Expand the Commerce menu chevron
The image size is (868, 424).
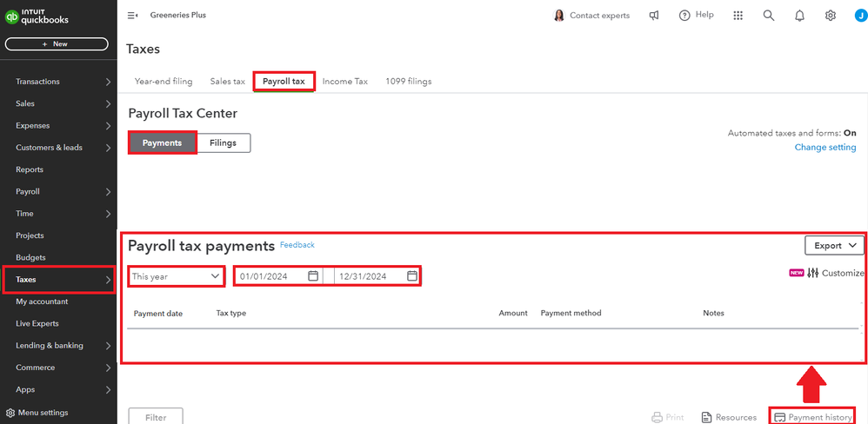point(108,368)
